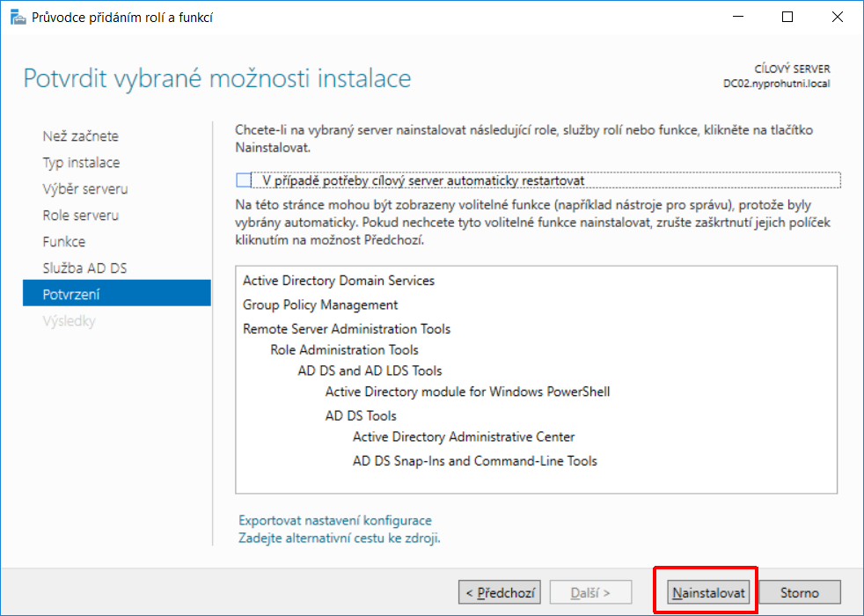Open the Služba AD DS step
This screenshot has width=864, height=616.
(84, 268)
